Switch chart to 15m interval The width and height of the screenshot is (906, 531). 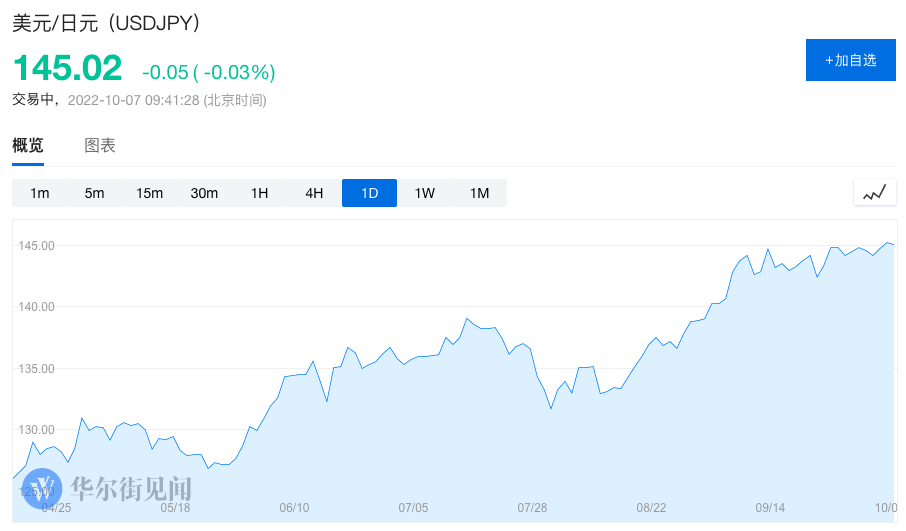pos(149,193)
